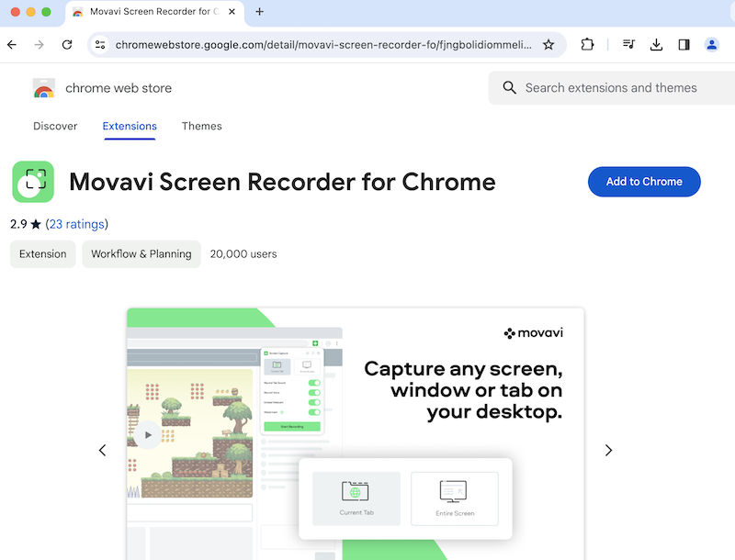Viewport: 735px width, 560px height.
Task: Open the Extensions puzzle icon
Action: click(x=587, y=44)
